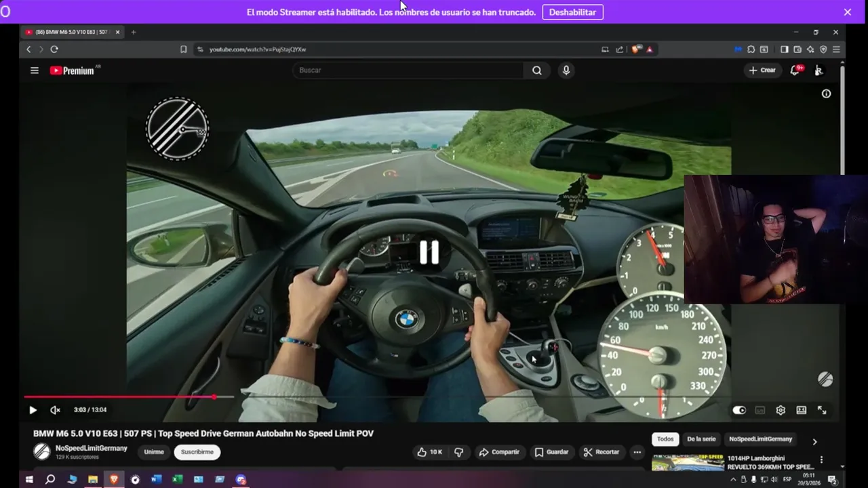Viewport: 868px width, 488px height.
Task: Click the Crear button
Action: click(762, 70)
